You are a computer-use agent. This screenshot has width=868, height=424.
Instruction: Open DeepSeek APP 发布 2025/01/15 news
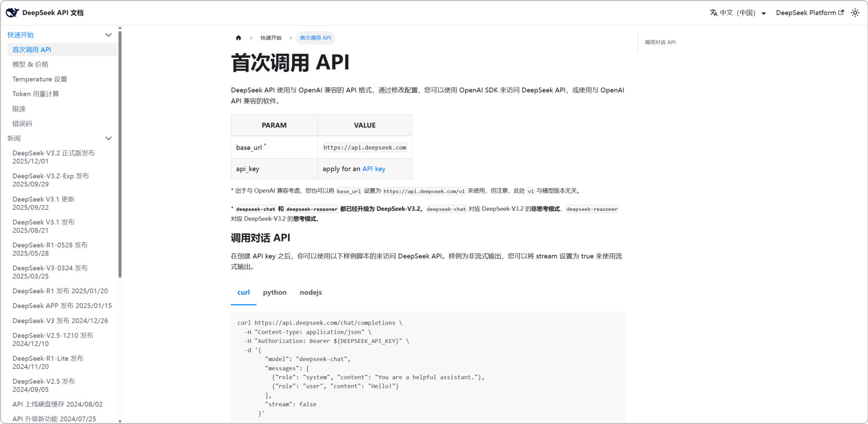[62, 306]
